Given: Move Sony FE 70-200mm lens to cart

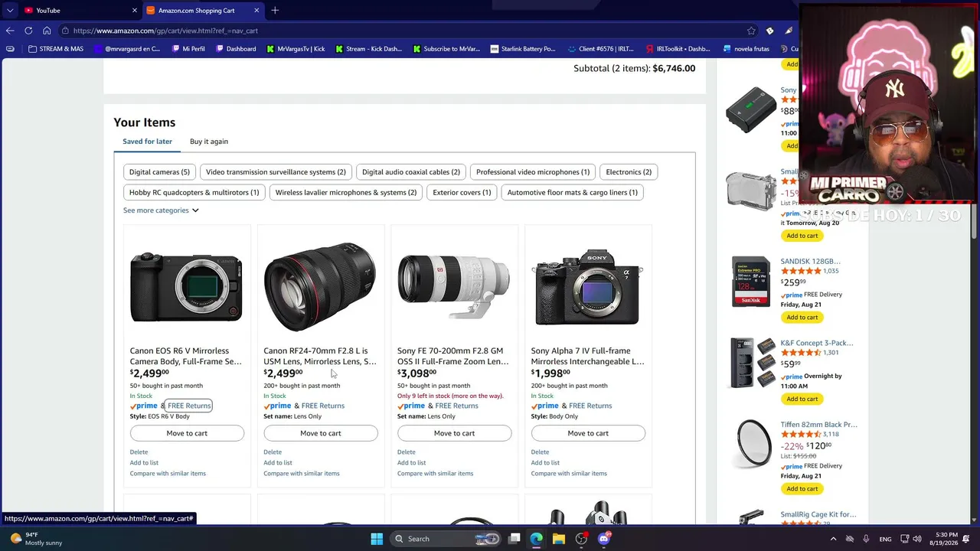Looking at the screenshot, I should click(x=455, y=433).
